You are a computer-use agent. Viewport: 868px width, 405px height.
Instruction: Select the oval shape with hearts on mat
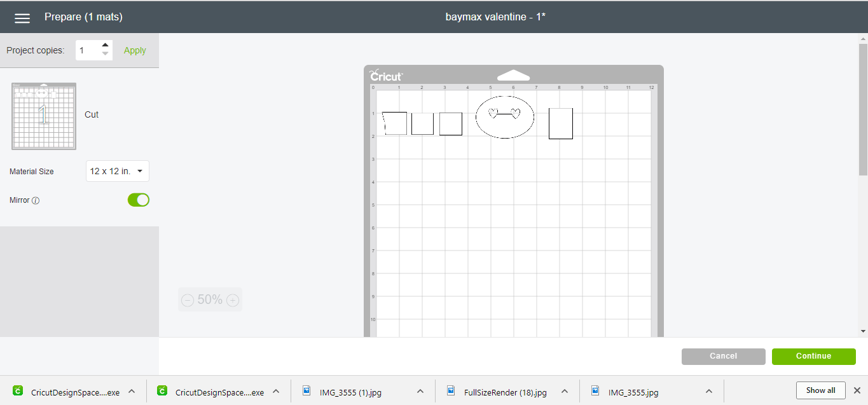[505, 117]
